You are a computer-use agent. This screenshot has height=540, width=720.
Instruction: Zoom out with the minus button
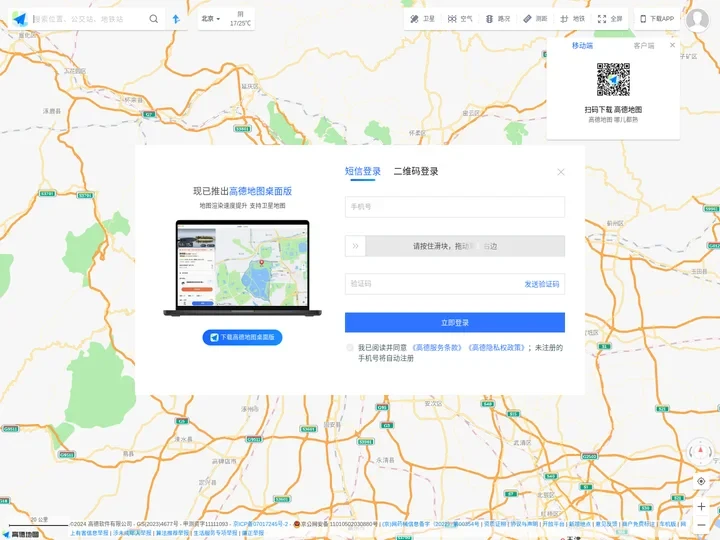[701, 524]
